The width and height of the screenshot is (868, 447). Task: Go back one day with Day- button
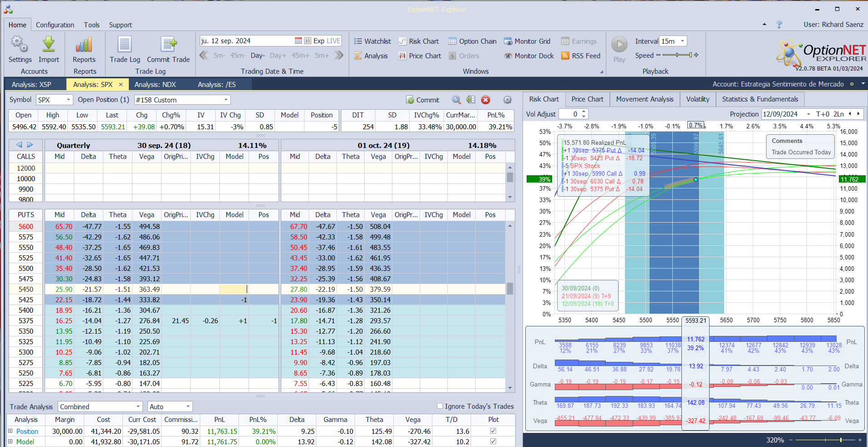[x=258, y=56]
